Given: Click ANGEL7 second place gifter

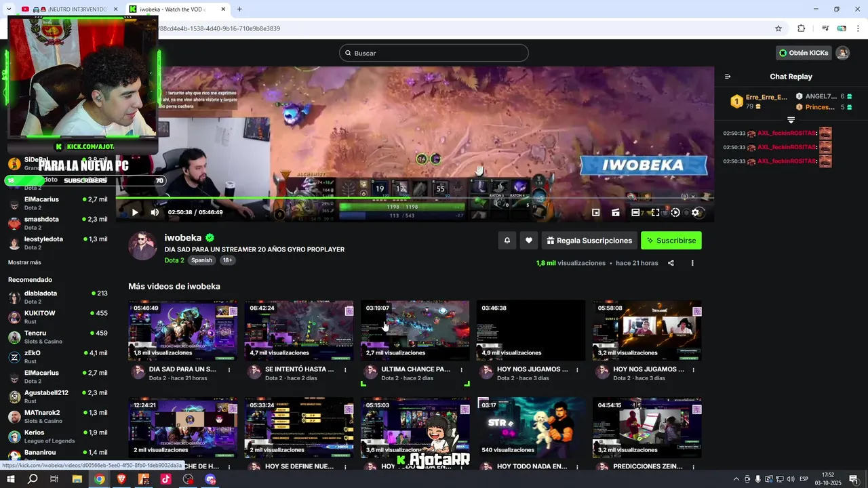Looking at the screenshot, I should click(x=823, y=96).
